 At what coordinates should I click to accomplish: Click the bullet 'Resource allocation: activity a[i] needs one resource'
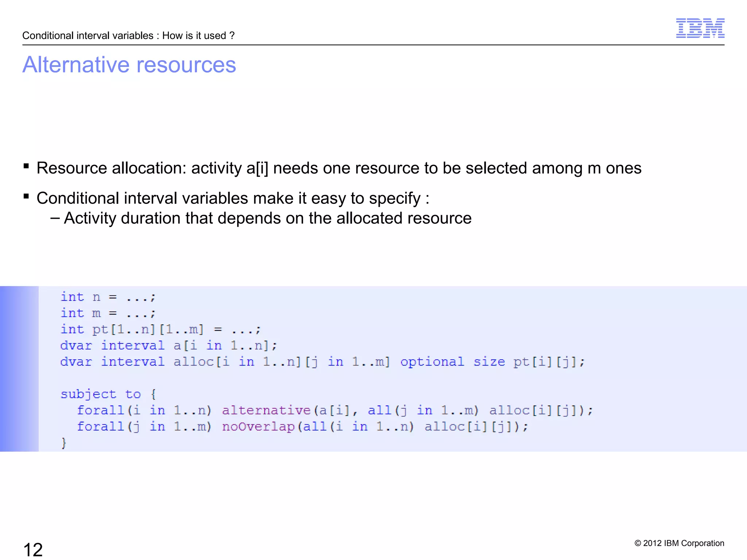click(339, 168)
